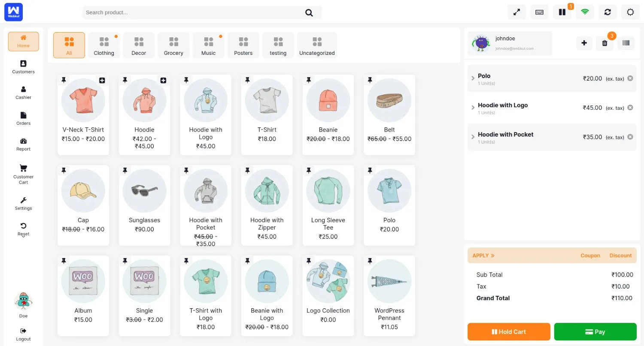Click Reset in sidebar
The width and height of the screenshot is (644, 346).
click(24, 229)
